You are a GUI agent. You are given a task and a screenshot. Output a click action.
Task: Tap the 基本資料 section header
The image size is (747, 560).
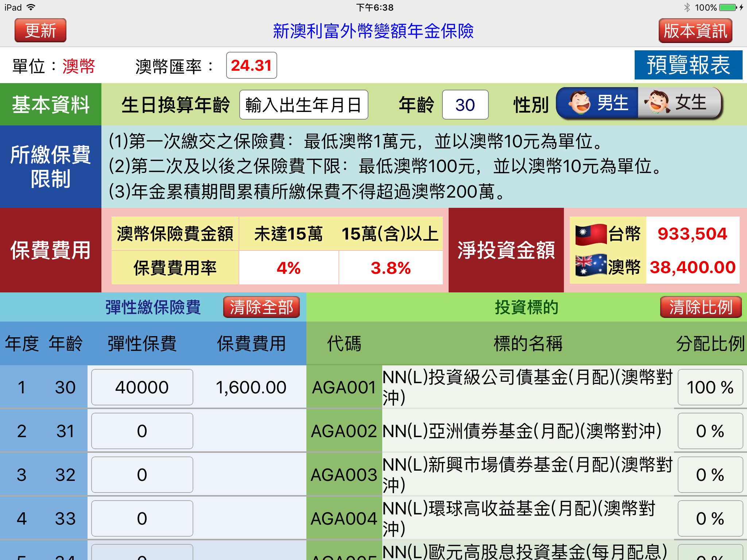51,104
